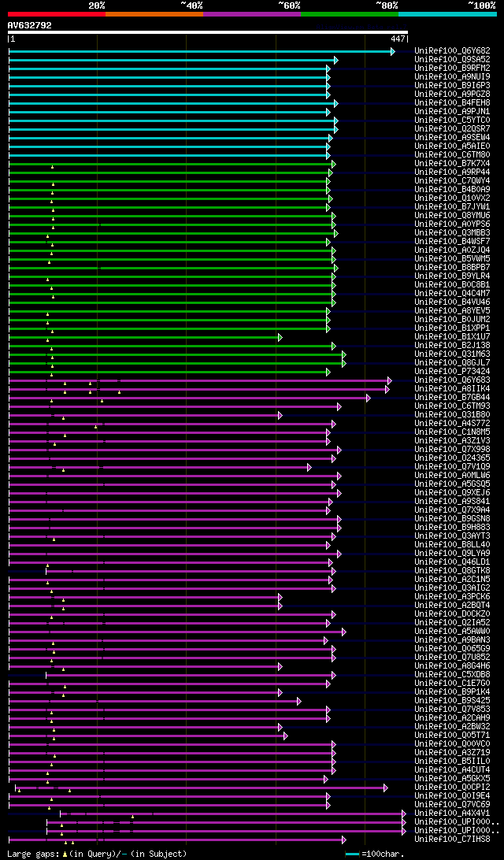
Task: Select the UniRef100_Q8YMU6 label
Action: pos(453,216)
